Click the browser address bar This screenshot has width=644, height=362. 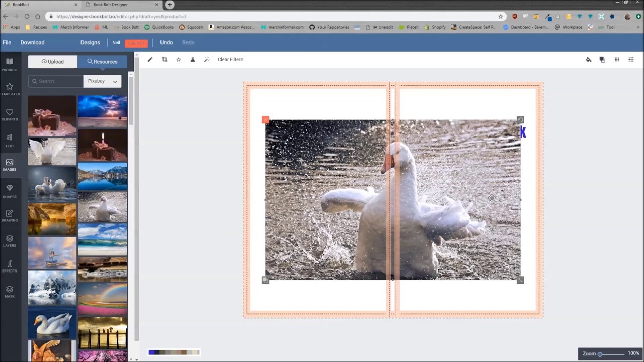point(274,16)
